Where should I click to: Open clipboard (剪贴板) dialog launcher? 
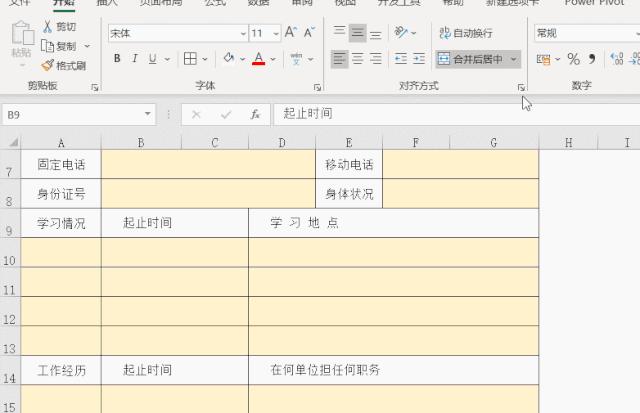click(x=95, y=87)
